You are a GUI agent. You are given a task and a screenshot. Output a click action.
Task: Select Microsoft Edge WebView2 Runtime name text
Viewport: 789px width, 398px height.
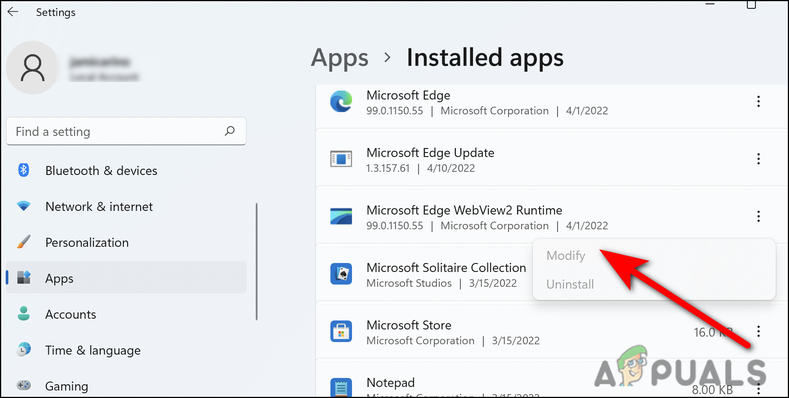pos(464,210)
